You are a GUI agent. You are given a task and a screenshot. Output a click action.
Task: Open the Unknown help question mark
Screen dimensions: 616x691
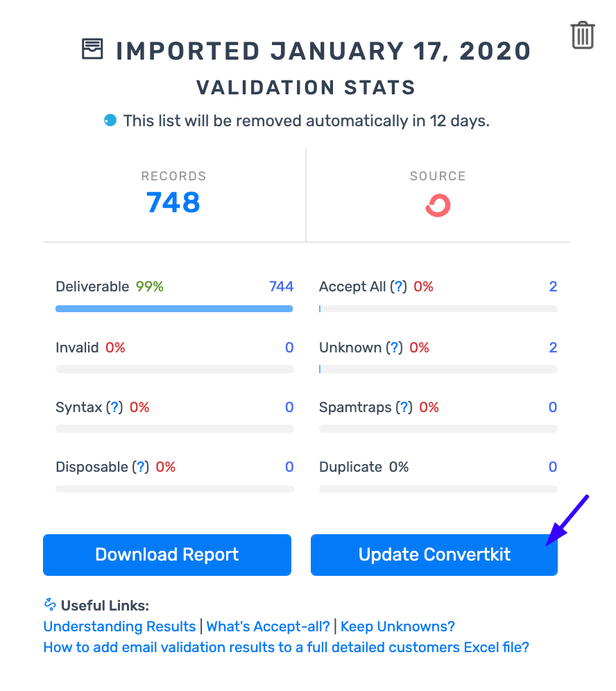(394, 348)
